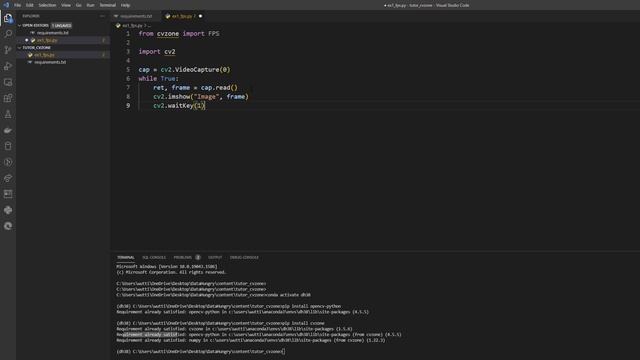
Task: Open the Terminal menu
Action: click(x=107, y=5)
